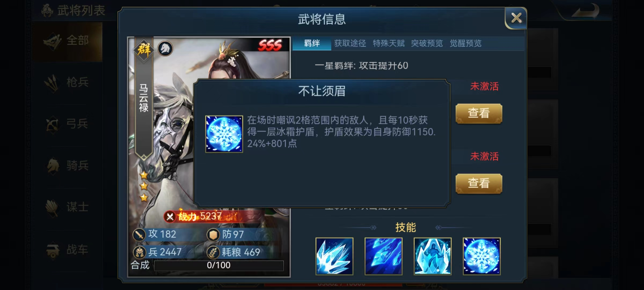Tap the cavalry horse badge on portrait

[165, 49]
